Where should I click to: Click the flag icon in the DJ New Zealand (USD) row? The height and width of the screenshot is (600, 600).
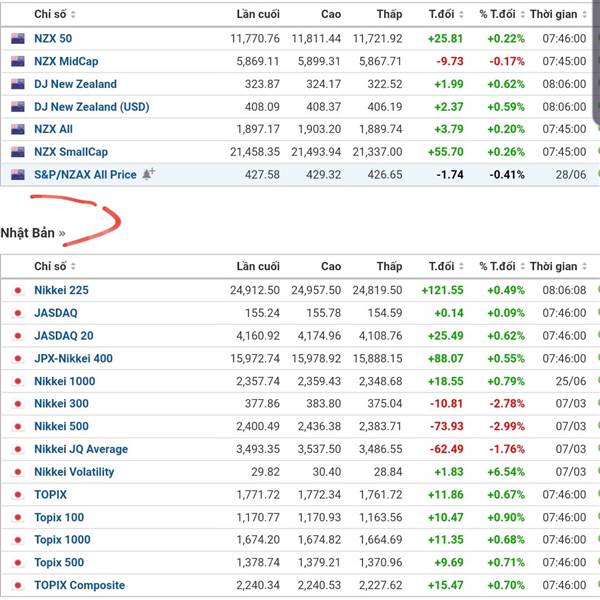click(18, 106)
